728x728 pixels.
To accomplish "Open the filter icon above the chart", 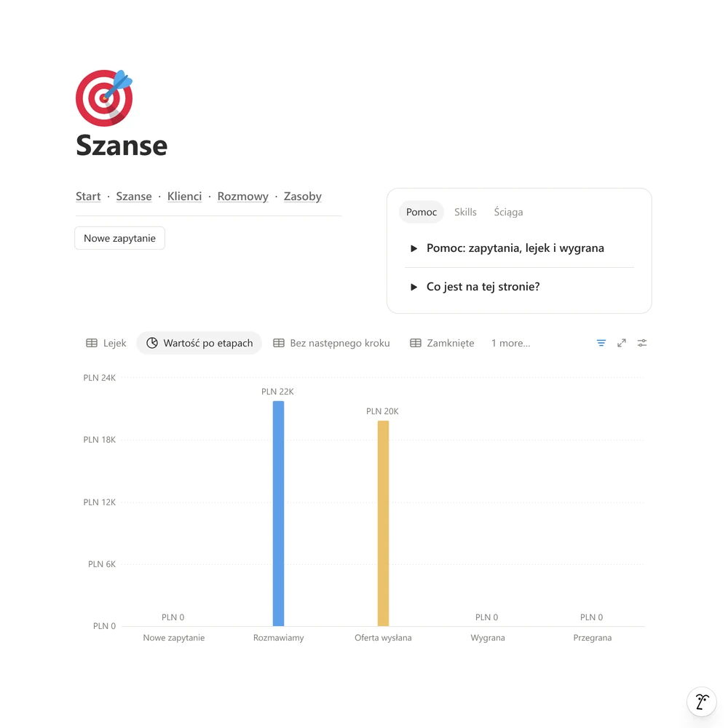I will pos(601,343).
